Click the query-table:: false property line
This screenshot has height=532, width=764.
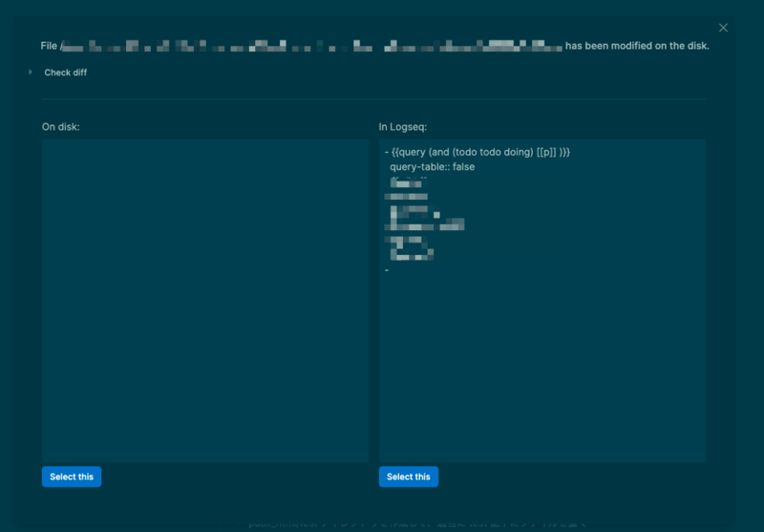432,167
